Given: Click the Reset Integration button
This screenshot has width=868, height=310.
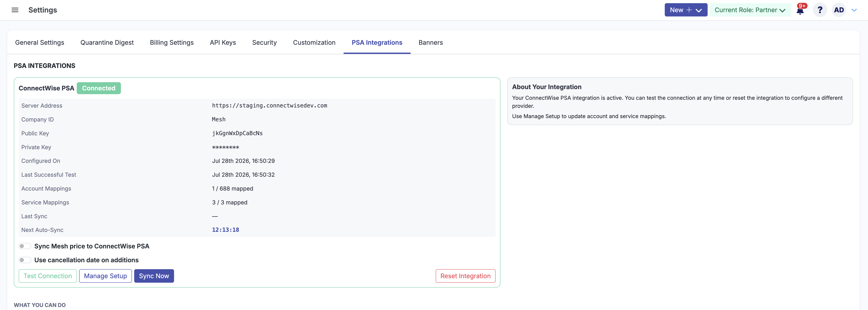Looking at the screenshot, I should tap(465, 276).
